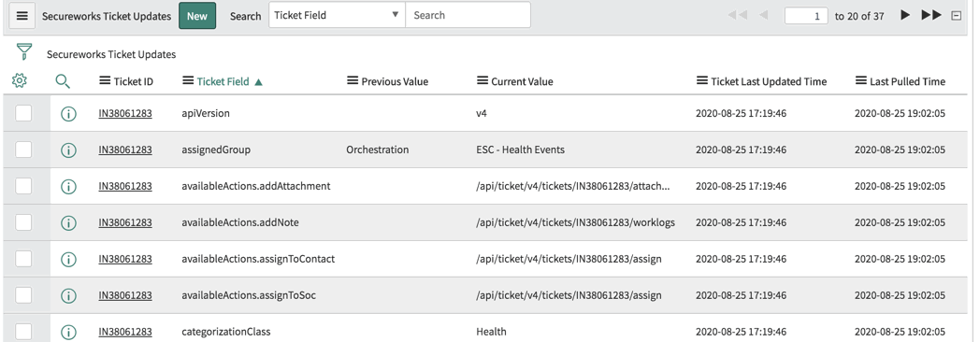
Task: Open IN38061283 link in assignToSoc row
Action: 125,295
